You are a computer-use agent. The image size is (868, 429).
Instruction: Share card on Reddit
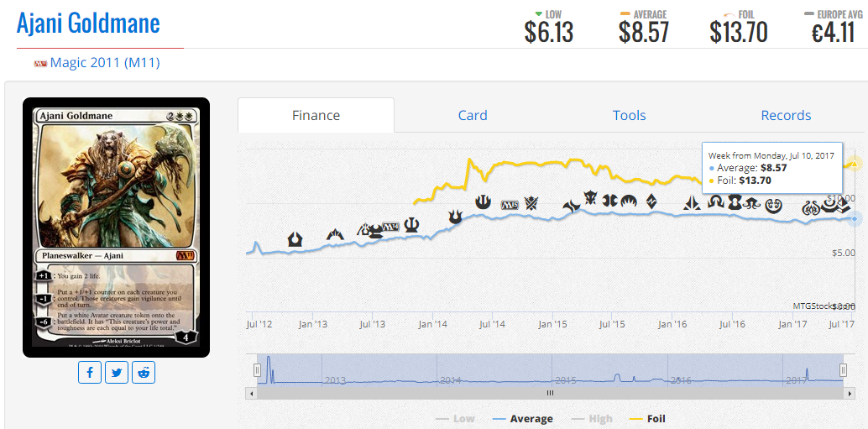[x=144, y=373]
